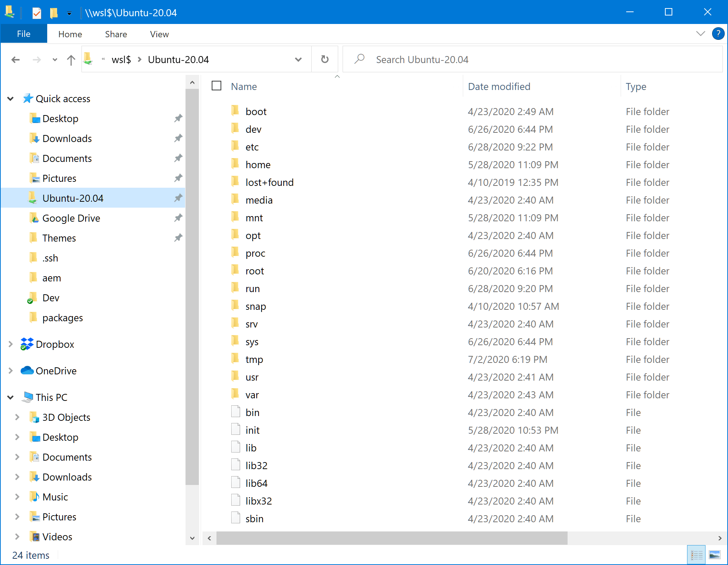Screen dimensions: 728x565
Task: Click the Quick Access star icon
Action: (x=28, y=99)
